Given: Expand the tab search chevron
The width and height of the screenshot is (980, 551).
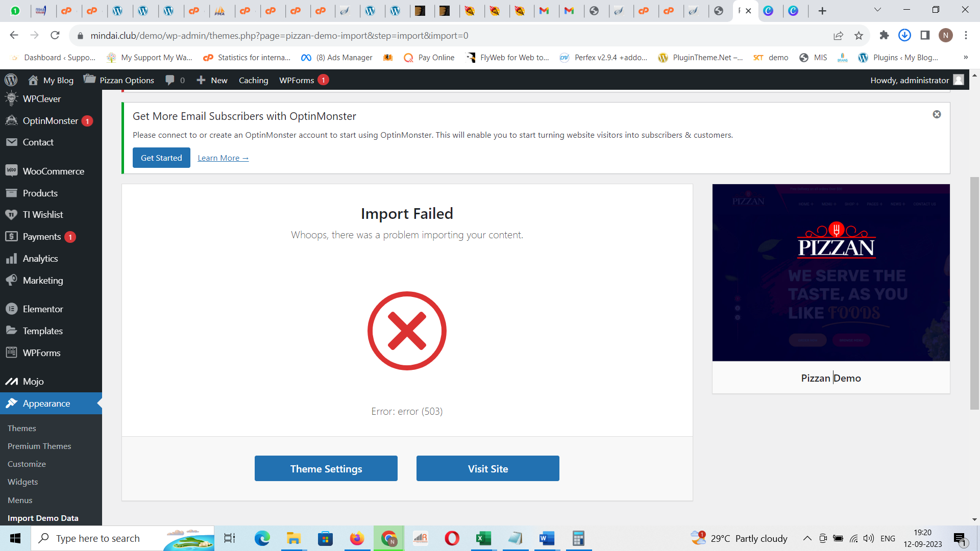Looking at the screenshot, I should [x=877, y=10].
